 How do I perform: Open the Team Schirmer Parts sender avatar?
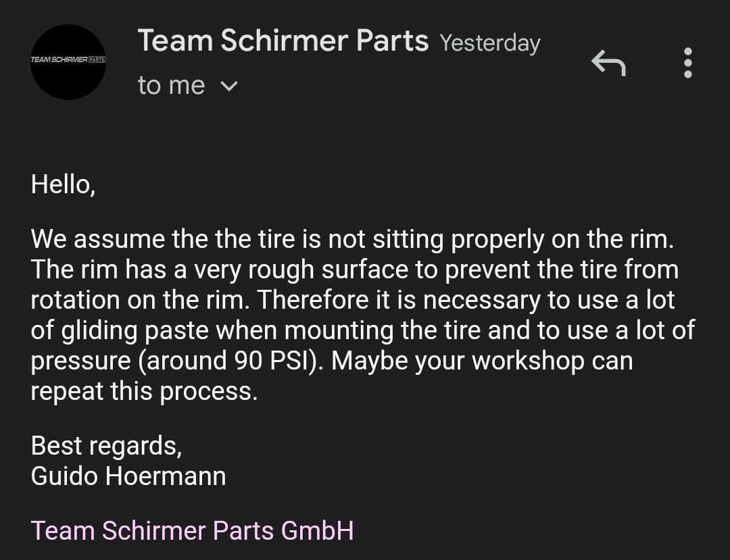(68, 62)
